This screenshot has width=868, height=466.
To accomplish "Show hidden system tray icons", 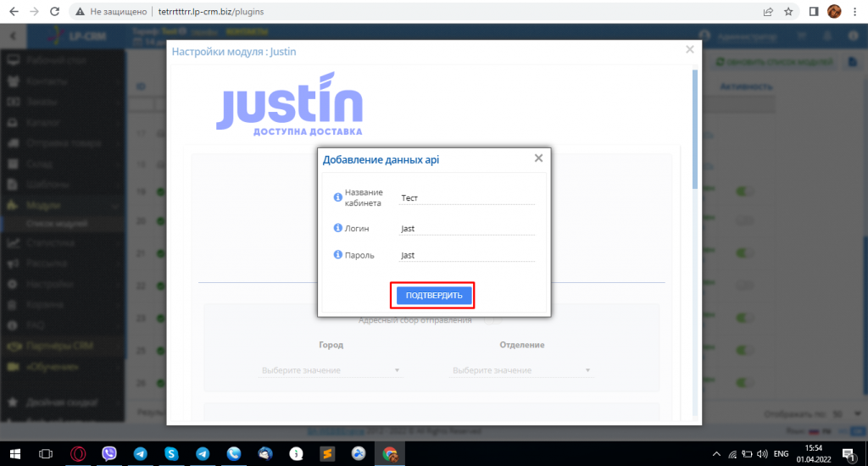I will [716, 454].
